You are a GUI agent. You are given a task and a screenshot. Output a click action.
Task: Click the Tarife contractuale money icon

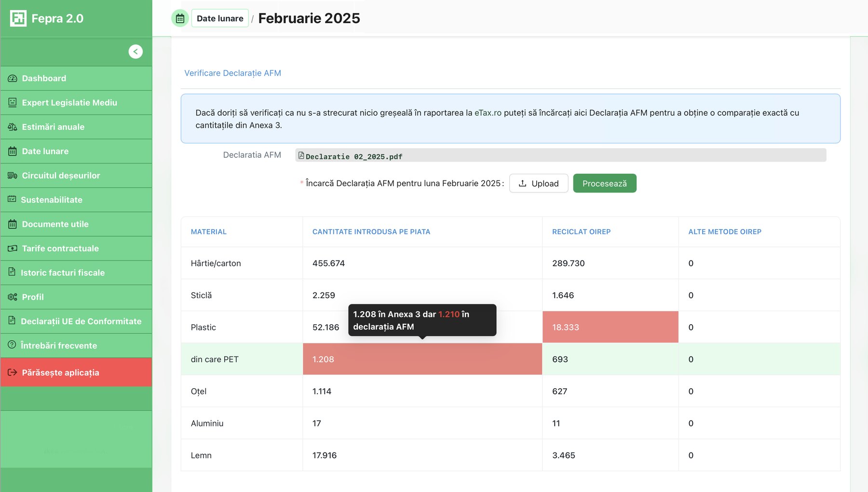13,248
